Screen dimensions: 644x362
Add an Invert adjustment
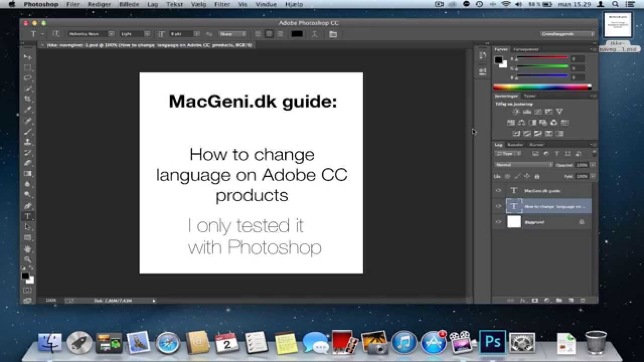(516, 134)
